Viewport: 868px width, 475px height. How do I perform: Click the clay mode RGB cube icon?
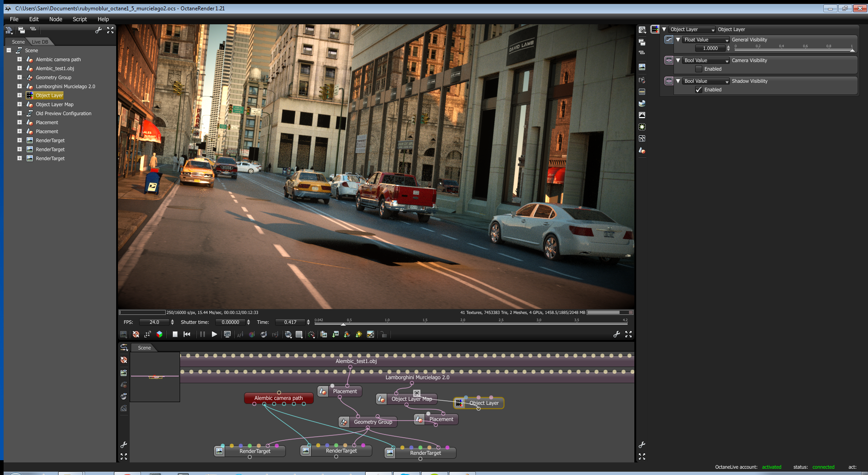(x=159, y=334)
